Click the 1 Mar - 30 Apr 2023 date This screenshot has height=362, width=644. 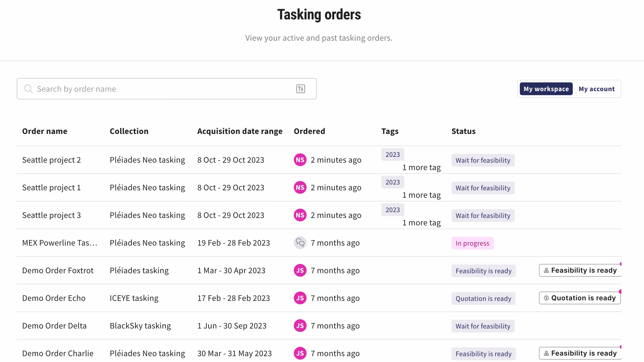click(x=231, y=271)
